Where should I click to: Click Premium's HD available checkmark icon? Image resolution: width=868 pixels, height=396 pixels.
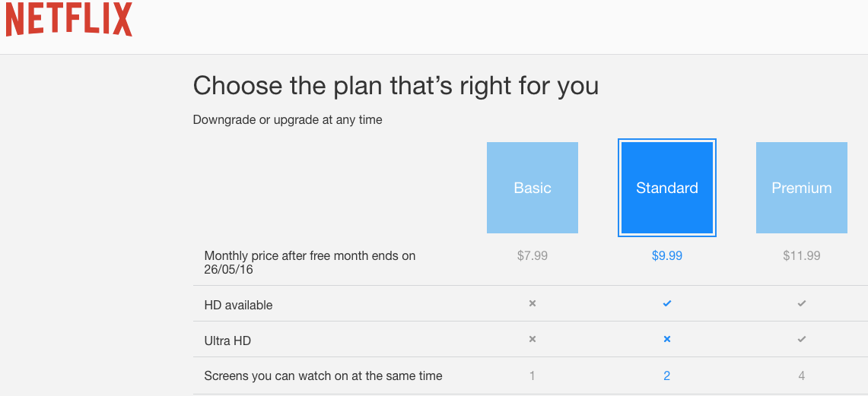[801, 303]
